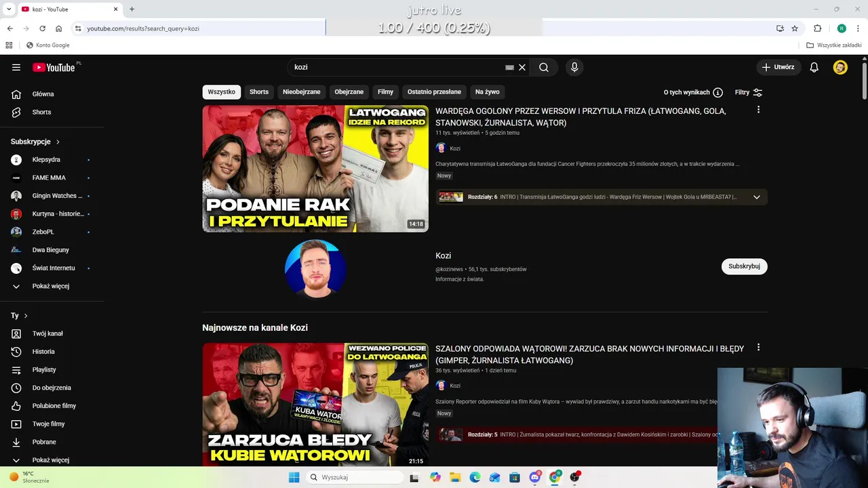Expand the Subskrypcje section arrow
This screenshot has width=868, height=488.
[58, 142]
